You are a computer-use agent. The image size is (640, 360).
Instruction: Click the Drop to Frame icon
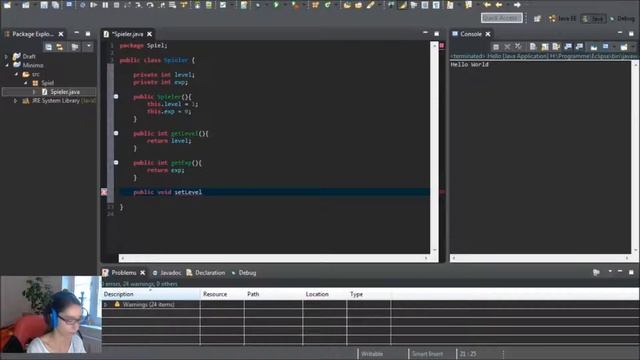point(172,5)
